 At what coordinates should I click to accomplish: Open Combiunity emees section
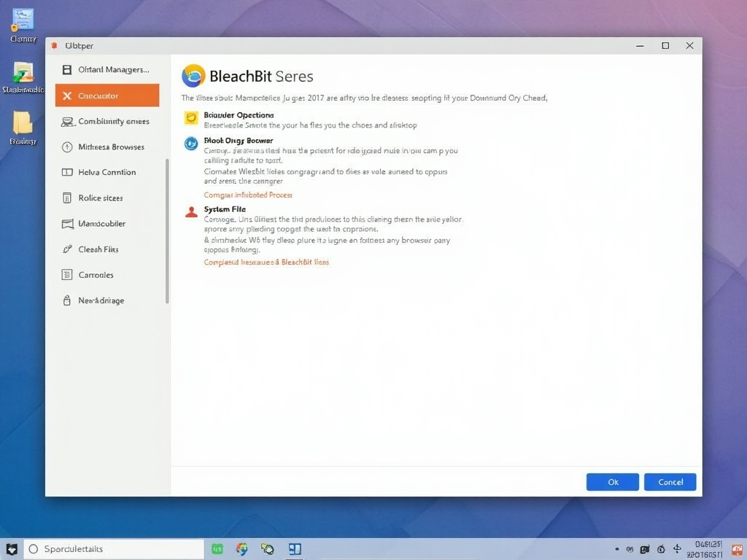pos(107,122)
